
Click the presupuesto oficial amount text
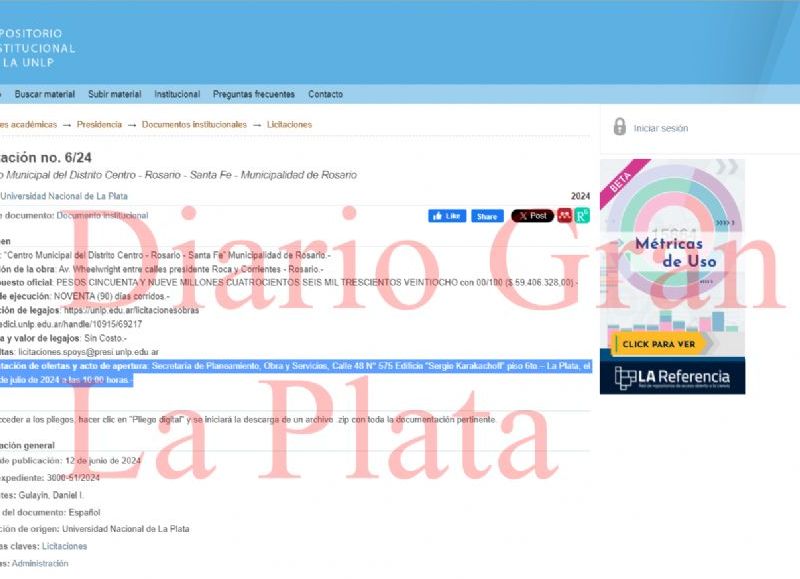(x=317, y=283)
